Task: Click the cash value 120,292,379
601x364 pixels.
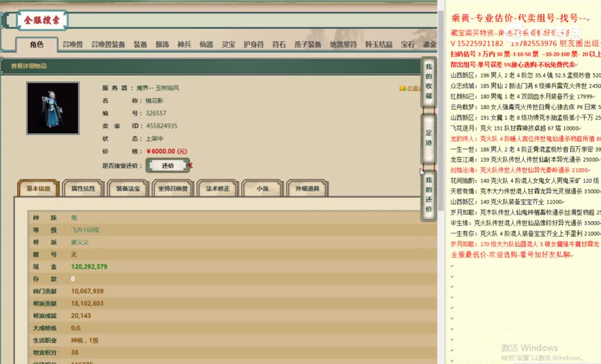Action: pyautogui.click(x=89, y=266)
